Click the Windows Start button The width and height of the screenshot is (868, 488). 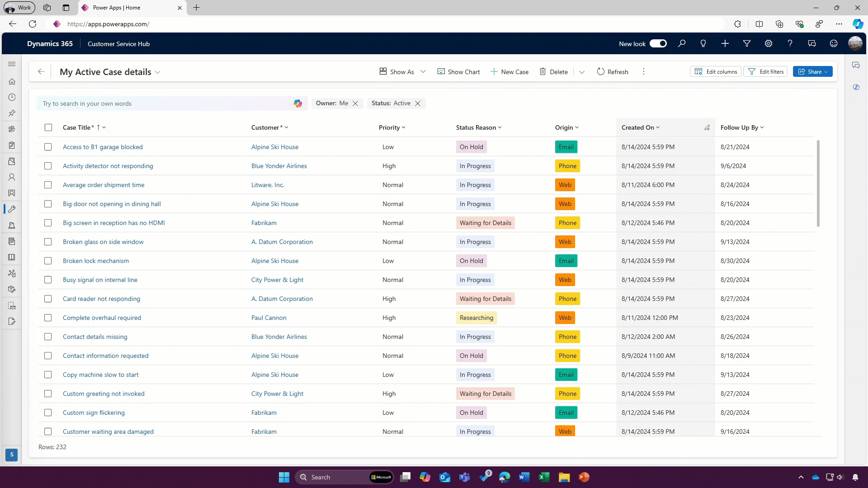coord(284,477)
